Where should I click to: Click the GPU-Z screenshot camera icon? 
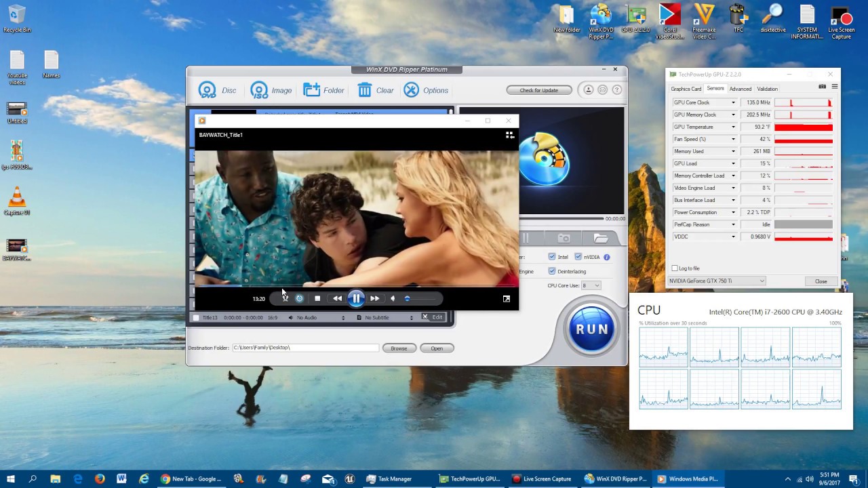[x=823, y=87]
